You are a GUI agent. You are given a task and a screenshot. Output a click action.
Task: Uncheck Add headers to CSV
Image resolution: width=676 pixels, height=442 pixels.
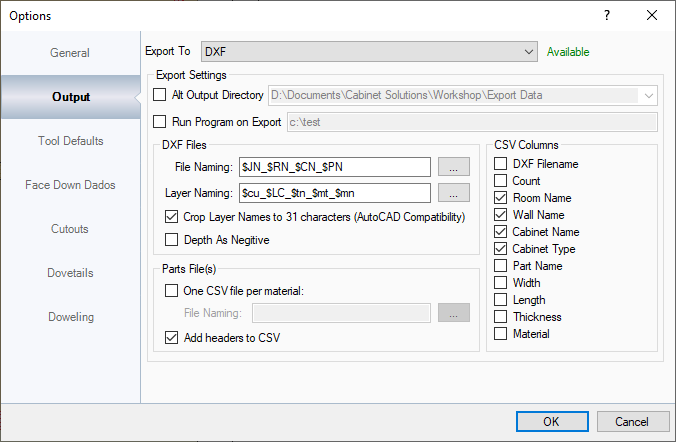(172, 338)
